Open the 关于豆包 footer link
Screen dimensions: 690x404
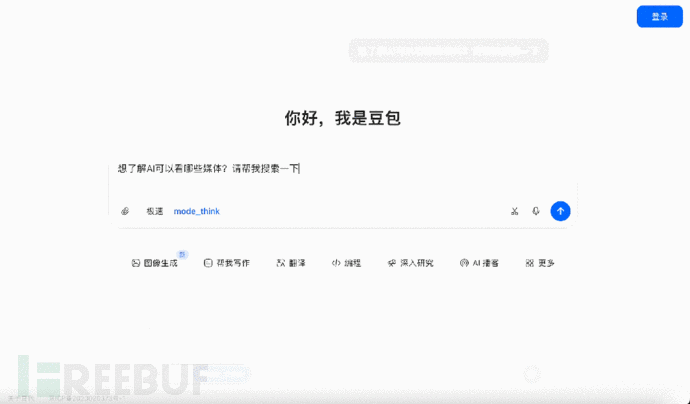pyautogui.click(x=21, y=398)
